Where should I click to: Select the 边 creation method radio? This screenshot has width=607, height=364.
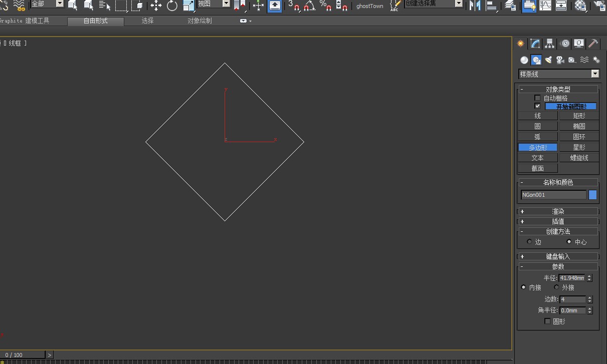coord(529,242)
